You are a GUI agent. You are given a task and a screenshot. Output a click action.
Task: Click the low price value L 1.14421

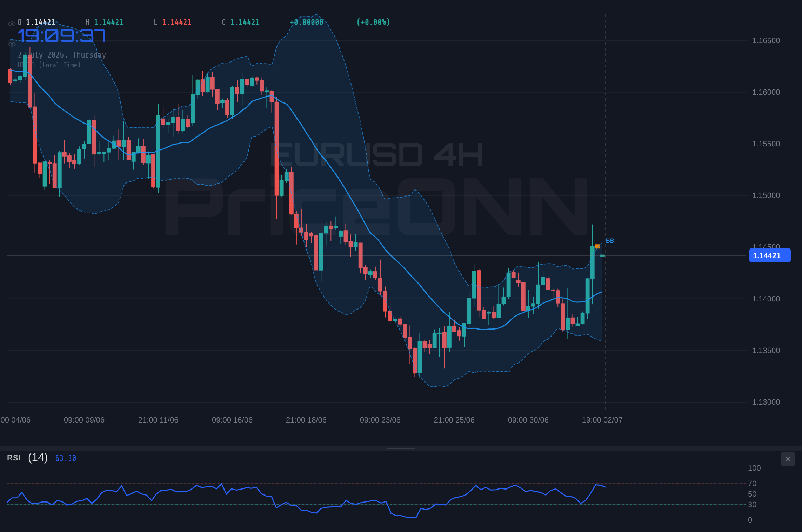(173, 22)
